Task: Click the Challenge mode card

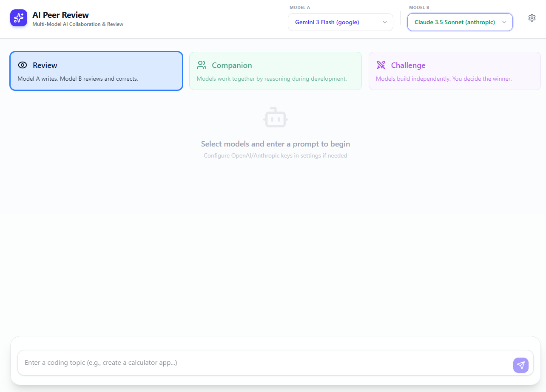Action: (x=455, y=70)
